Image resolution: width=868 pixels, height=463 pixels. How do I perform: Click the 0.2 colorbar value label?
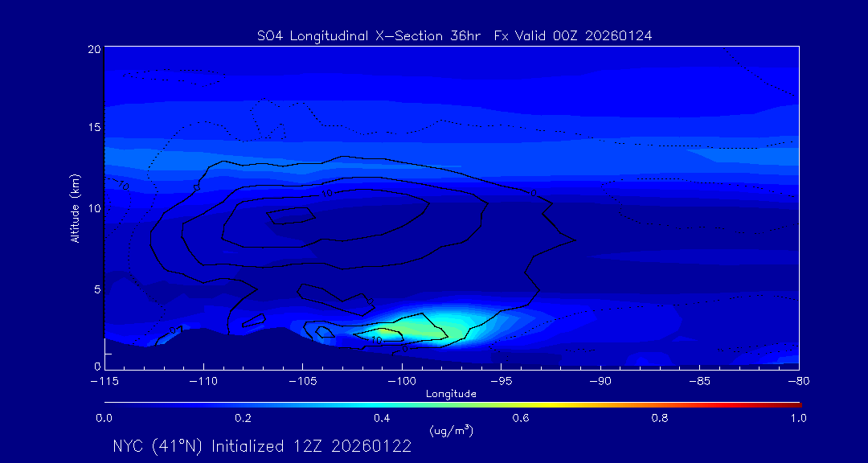tap(243, 418)
